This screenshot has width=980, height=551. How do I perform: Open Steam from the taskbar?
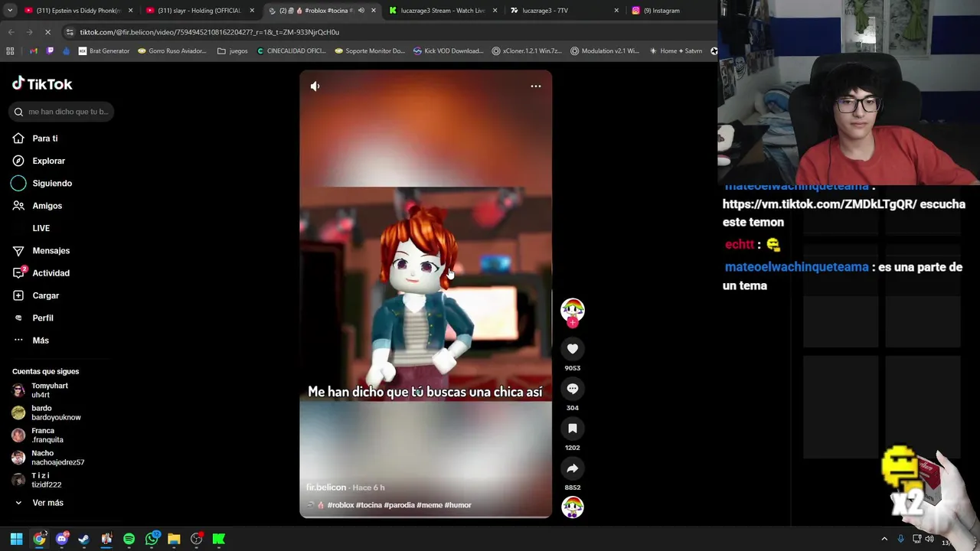[x=84, y=539]
